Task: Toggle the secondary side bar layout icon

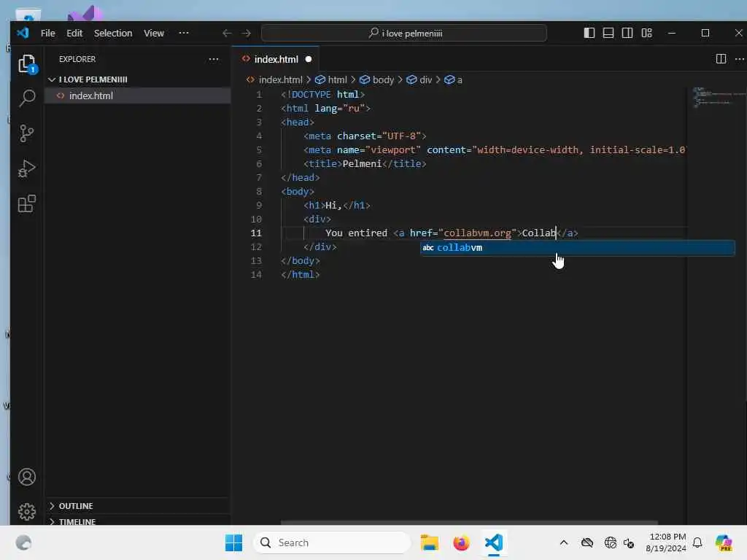Action: point(627,33)
